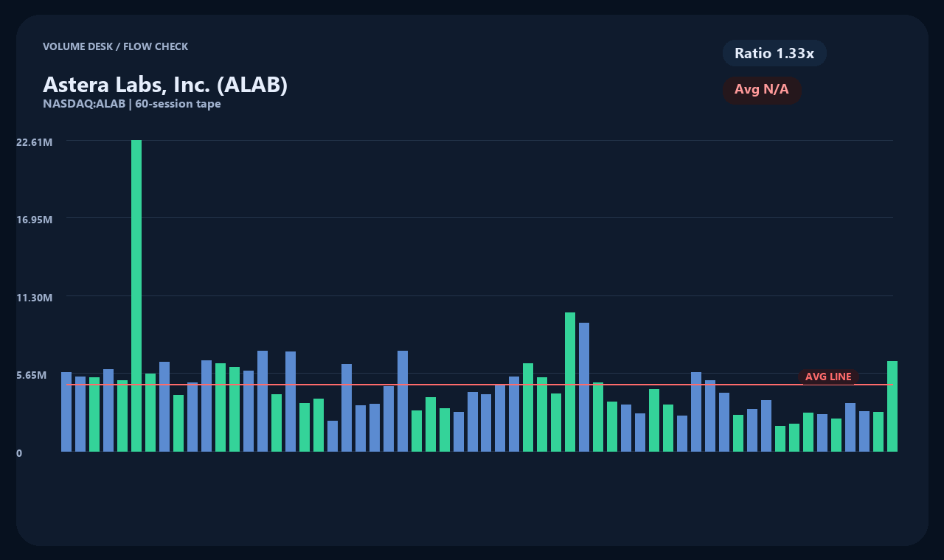Click the 11.30M axis label

pyautogui.click(x=34, y=298)
